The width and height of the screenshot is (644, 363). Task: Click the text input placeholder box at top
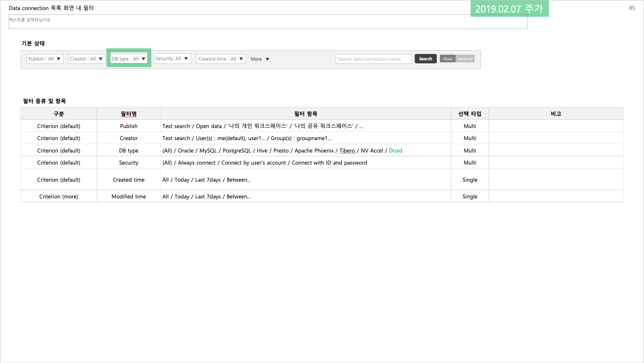(268, 21)
